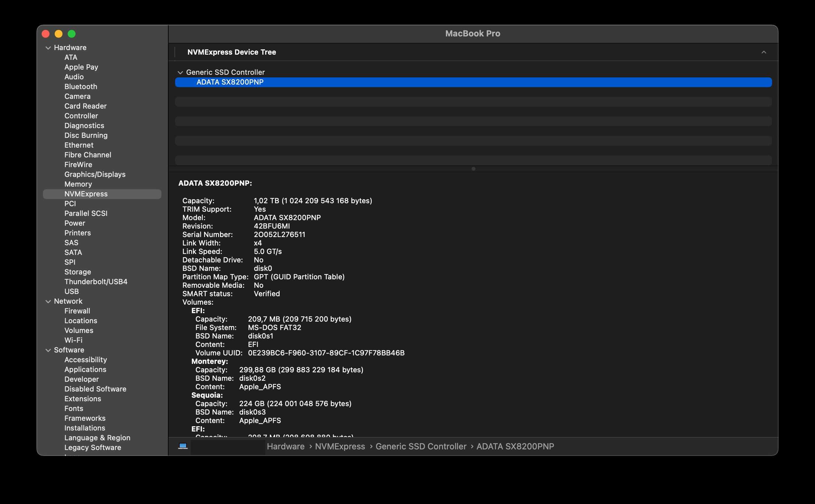The width and height of the screenshot is (815, 504).
Task: Select Frameworks under Software
Action: pyautogui.click(x=85, y=418)
